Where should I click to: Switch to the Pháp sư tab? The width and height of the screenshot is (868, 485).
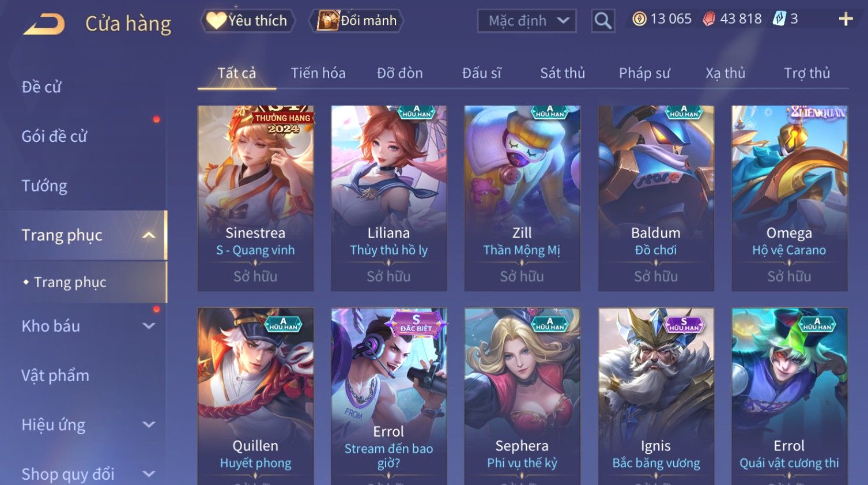point(644,73)
